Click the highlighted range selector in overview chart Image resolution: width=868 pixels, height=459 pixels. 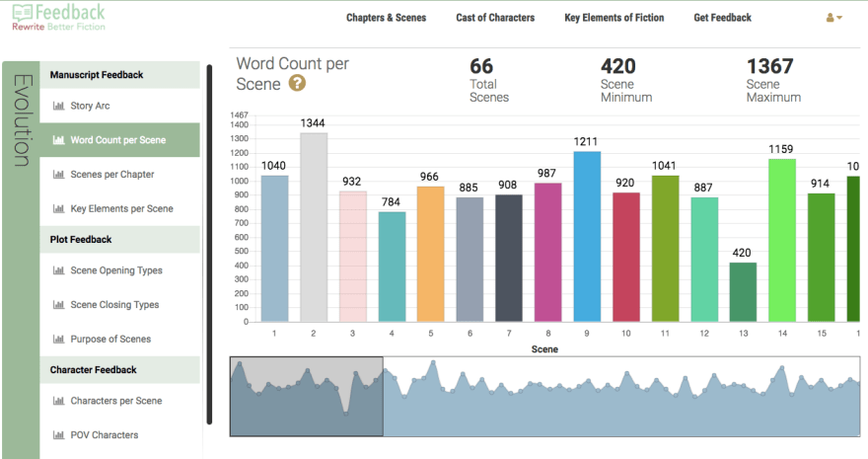pos(306,396)
